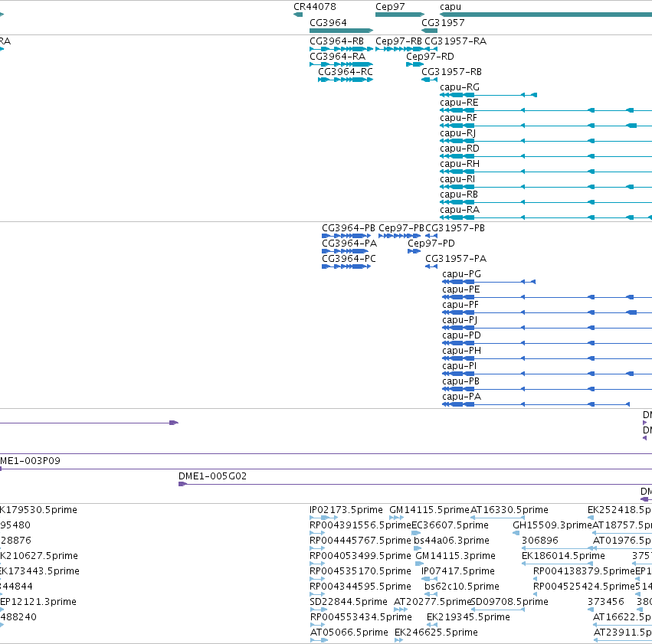The height and width of the screenshot is (644, 652).
Task: Click the capu-PB protein label
Action: click(x=460, y=382)
